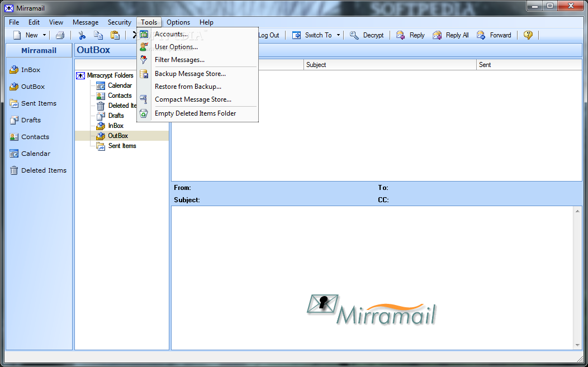Choose Restore from Backup... entry

pyautogui.click(x=198, y=87)
